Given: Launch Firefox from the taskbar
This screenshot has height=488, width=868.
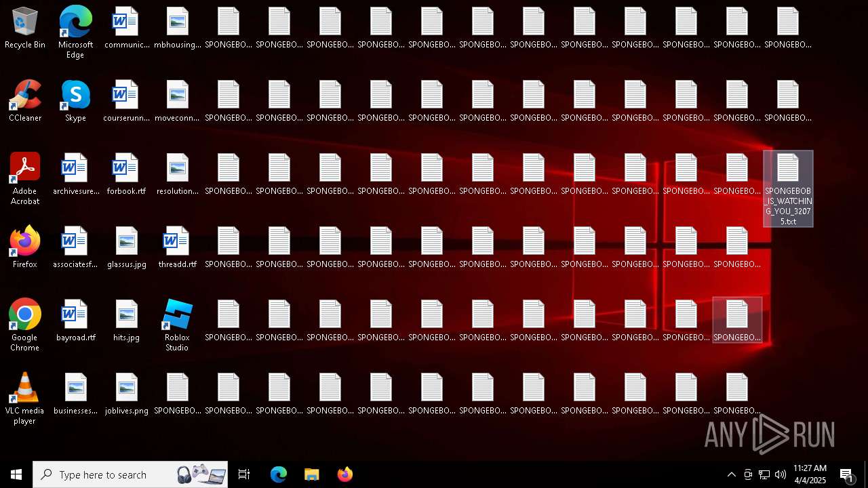Looking at the screenshot, I should [344, 474].
